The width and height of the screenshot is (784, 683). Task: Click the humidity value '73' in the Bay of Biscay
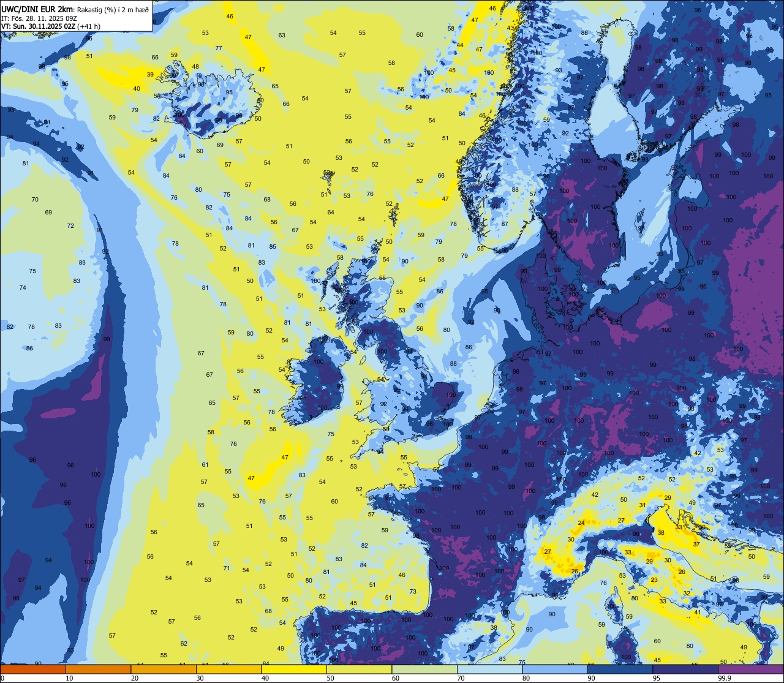point(413,591)
